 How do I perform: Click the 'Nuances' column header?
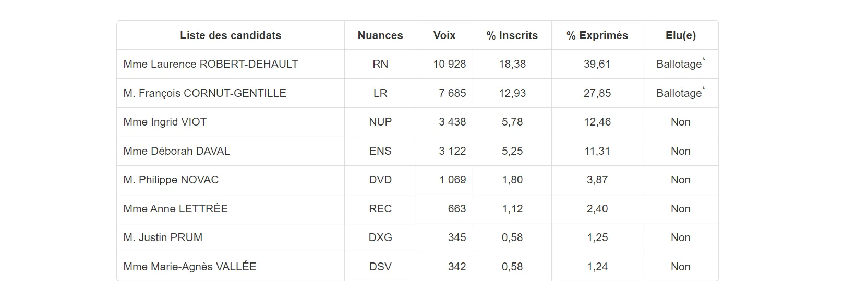click(x=380, y=35)
